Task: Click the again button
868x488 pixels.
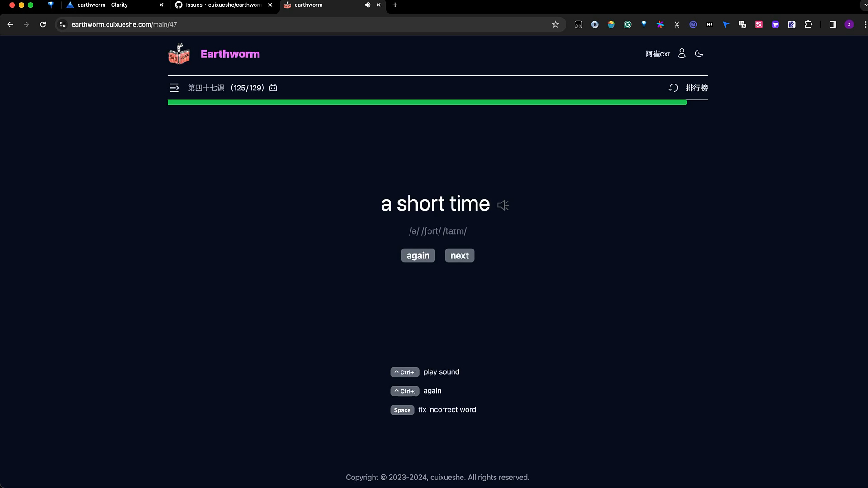Action: pyautogui.click(x=418, y=255)
